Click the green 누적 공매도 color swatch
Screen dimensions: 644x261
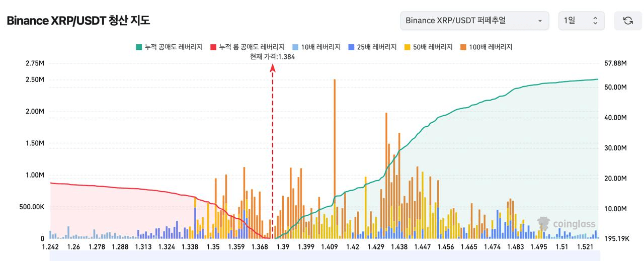point(139,47)
